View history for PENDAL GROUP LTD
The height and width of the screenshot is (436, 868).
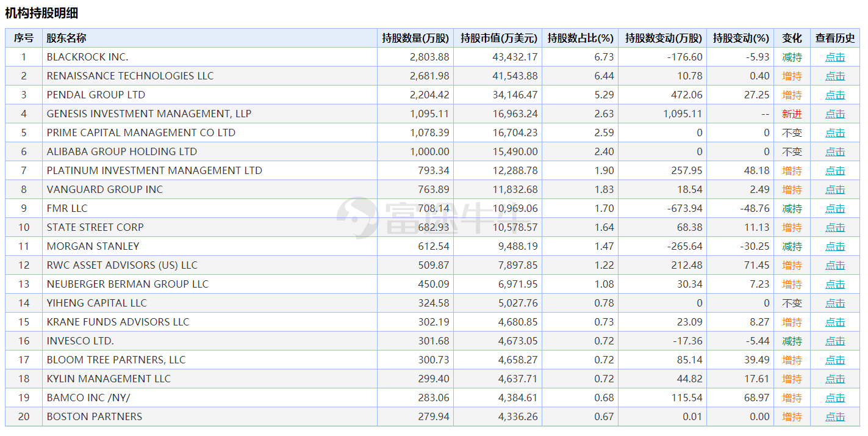(x=835, y=95)
